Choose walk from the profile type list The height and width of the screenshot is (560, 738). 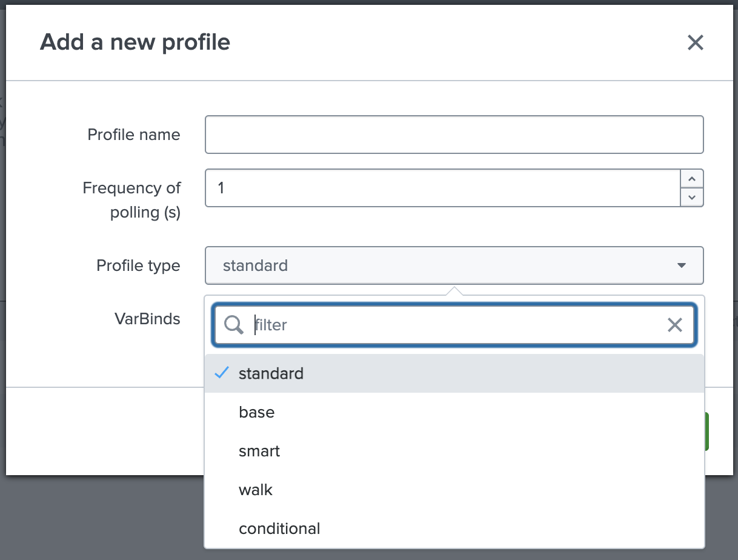(x=256, y=490)
